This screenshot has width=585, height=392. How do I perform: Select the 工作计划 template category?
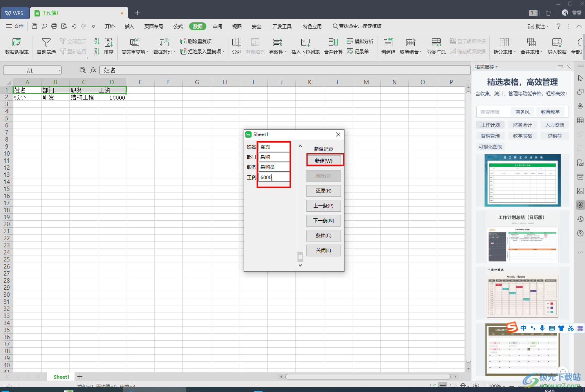click(490, 125)
